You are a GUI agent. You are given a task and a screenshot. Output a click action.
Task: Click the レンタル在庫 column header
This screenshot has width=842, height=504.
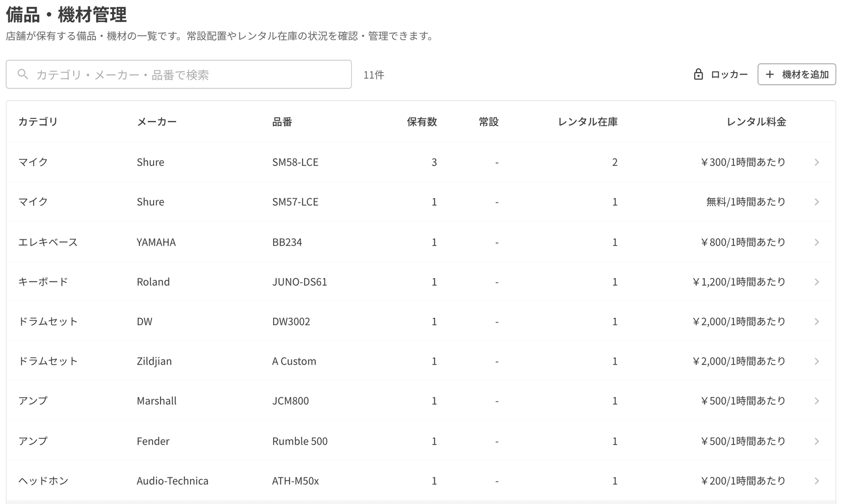click(x=588, y=122)
